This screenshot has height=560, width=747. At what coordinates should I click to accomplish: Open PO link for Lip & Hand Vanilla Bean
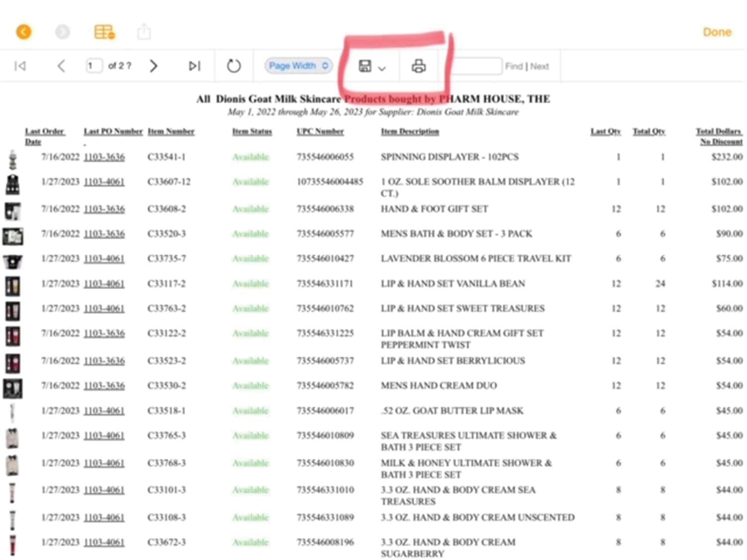point(104,284)
